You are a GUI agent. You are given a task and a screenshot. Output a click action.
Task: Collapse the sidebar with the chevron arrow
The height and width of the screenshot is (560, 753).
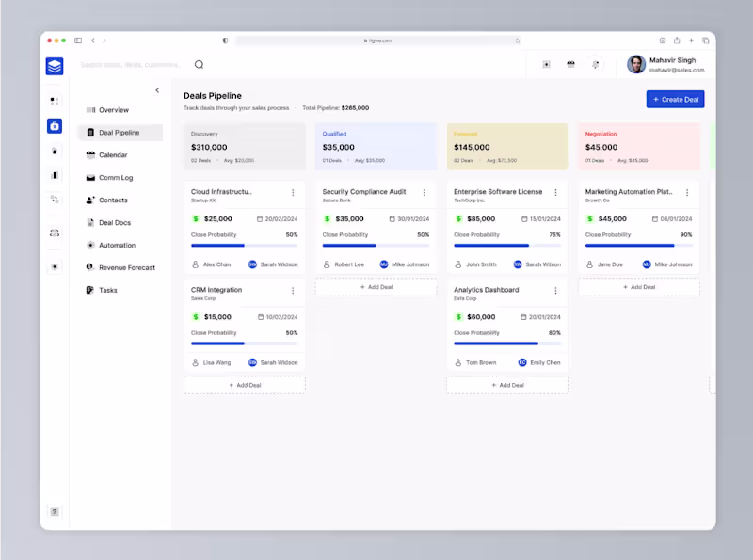click(x=157, y=90)
